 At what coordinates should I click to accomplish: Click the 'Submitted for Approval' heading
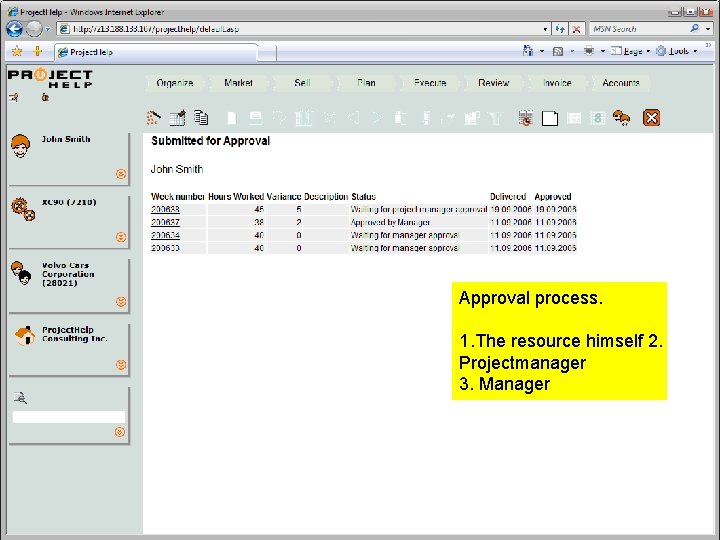[x=211, y=141]
